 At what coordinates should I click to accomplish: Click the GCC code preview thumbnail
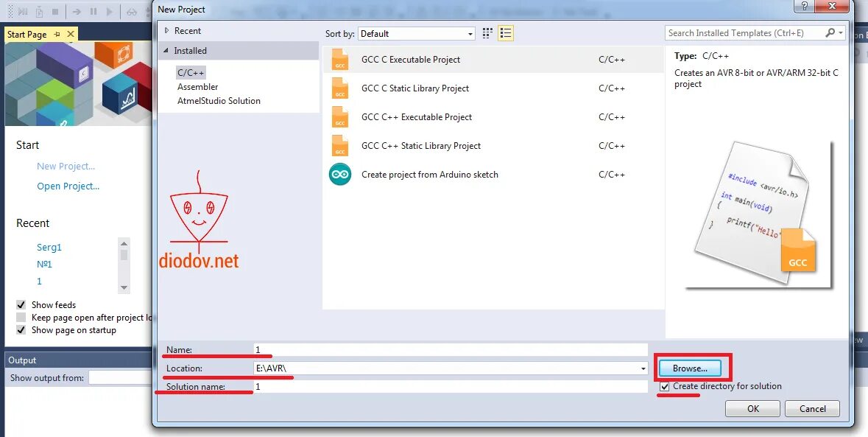tap(759, 214)
